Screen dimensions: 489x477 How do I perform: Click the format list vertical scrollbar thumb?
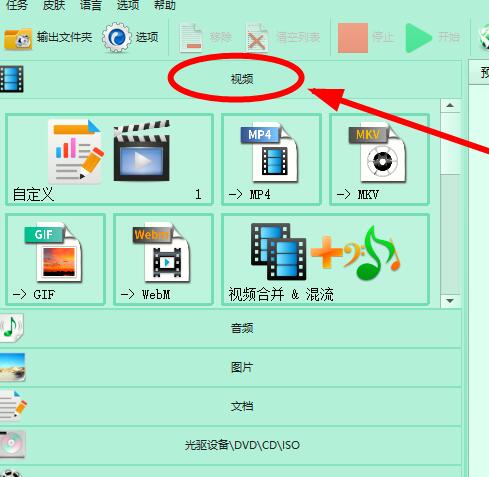click(450, 143)
